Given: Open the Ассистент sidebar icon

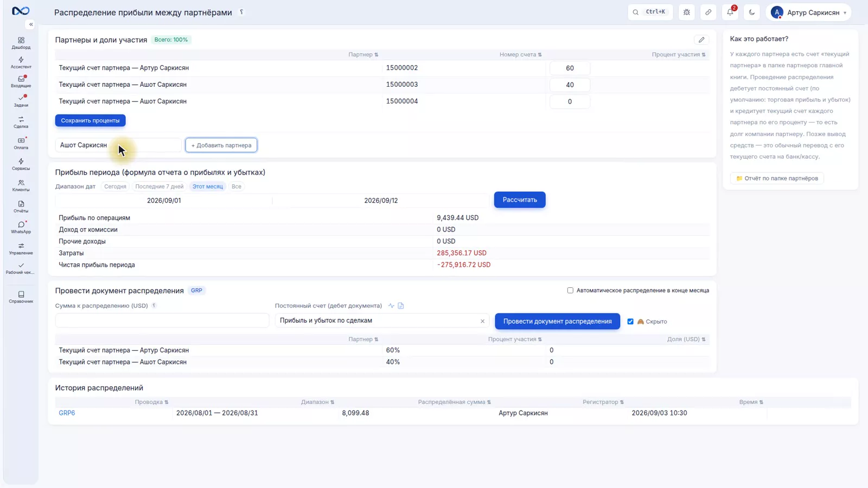Looking at the screenshot, I should coord(21,63).
